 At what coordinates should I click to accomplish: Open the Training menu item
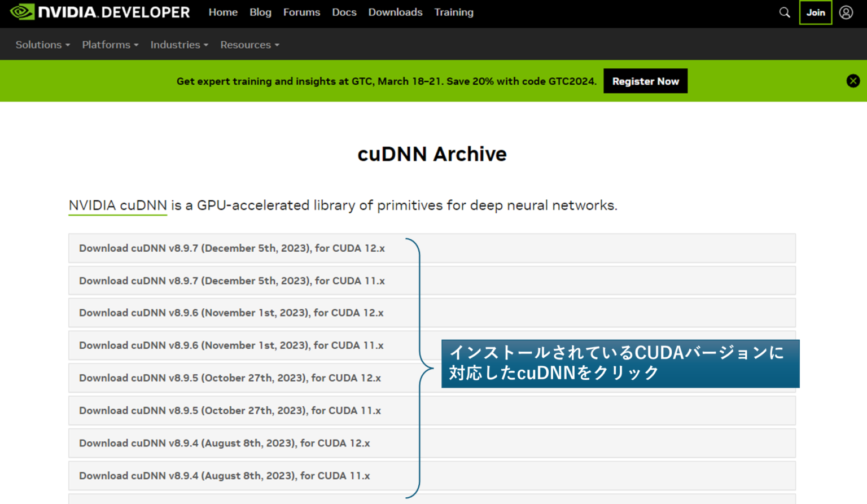[x=454, y=12]
